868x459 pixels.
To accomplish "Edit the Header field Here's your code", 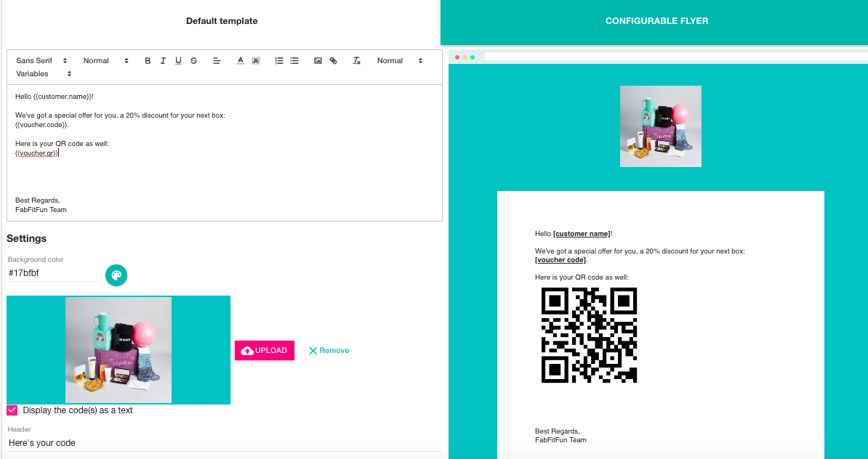I will 224,443.
